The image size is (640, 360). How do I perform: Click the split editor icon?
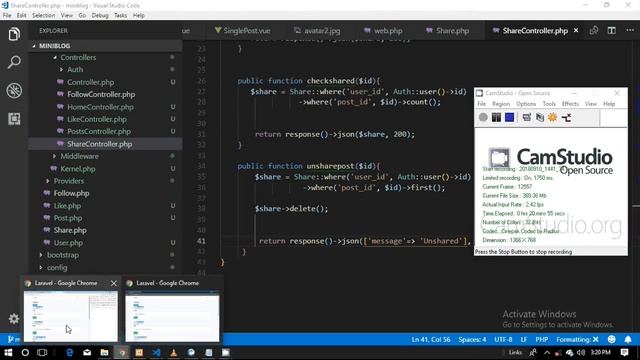pyautogui.click(x=611, y=31)
